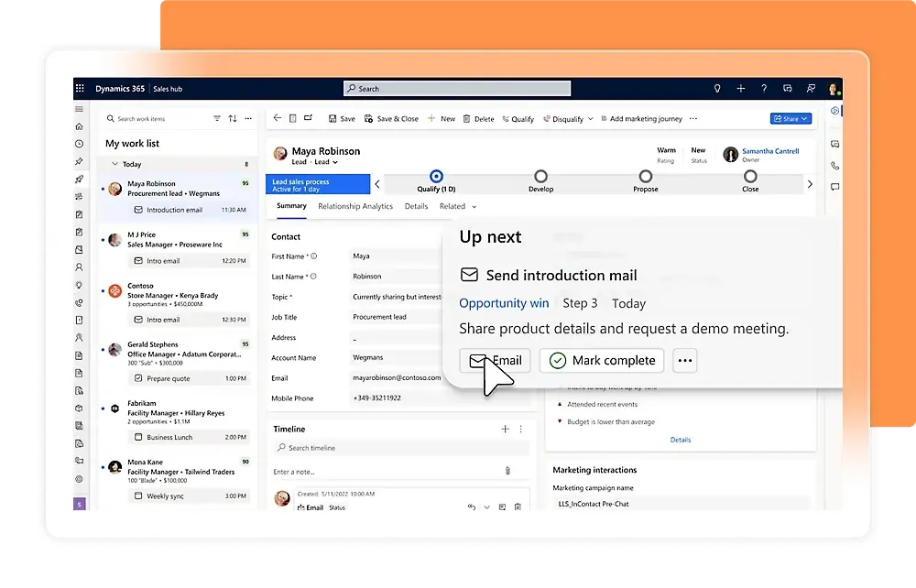The width and height of the screenshot is (916, 588).
Task: Click the Prepare quote activity
Action: [x=190, y=378]
